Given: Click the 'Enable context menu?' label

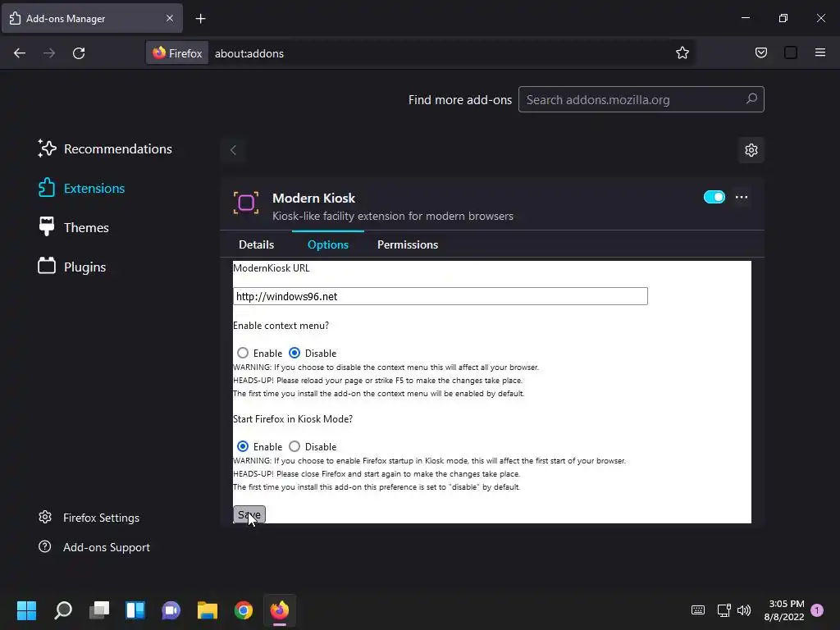Looking at the screenshot, I should pyautogui.click(x=281, y=326).
